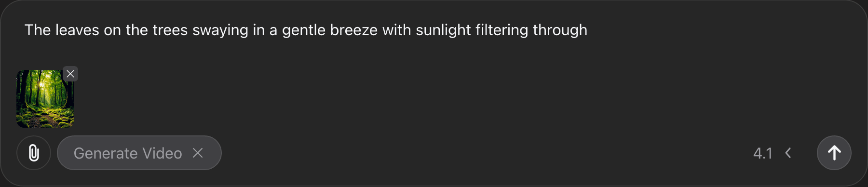The image size is (868, 187).
Task: Select the Generate Video chip label
Action: click(x=128, y=153)
